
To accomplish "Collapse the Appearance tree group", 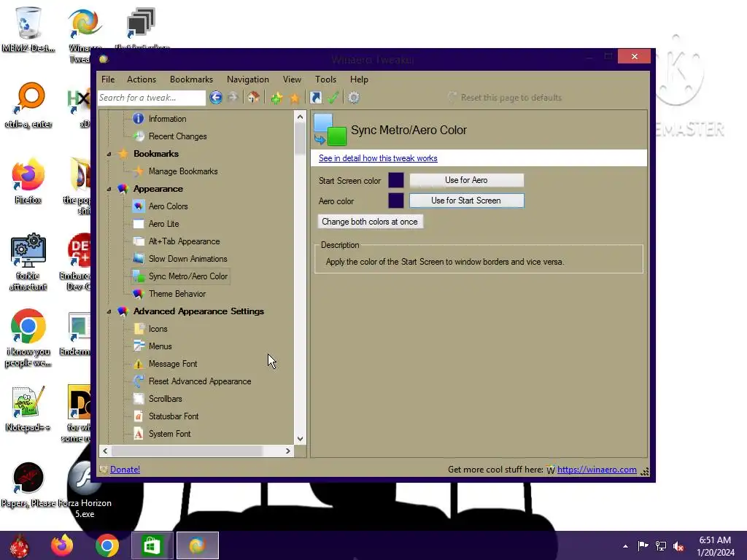I will [109, 189].
